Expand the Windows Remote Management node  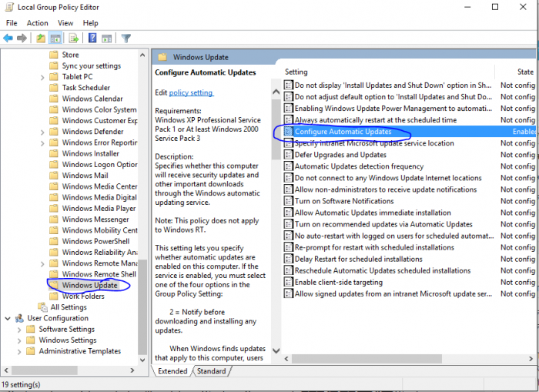42,263
